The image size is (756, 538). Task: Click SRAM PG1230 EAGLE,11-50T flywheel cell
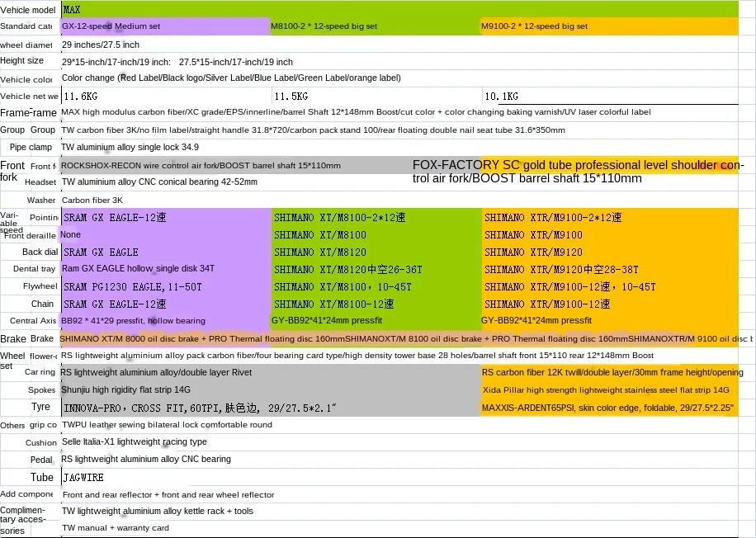point(166,287)
